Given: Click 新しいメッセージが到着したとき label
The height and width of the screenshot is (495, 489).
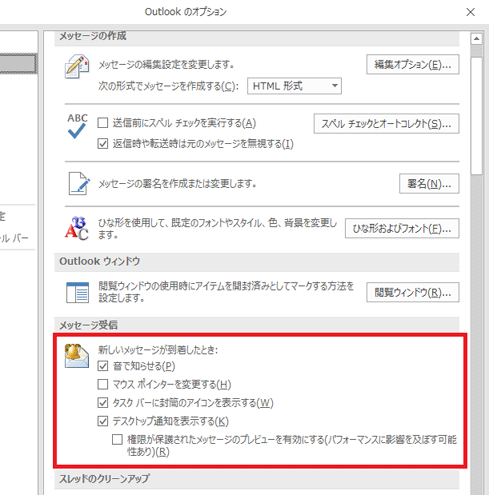Looking at the screenshot, I should click(158, 350).
